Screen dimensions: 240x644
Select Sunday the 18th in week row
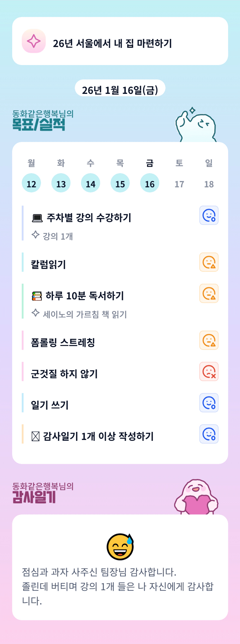click(x=209, y=184)
